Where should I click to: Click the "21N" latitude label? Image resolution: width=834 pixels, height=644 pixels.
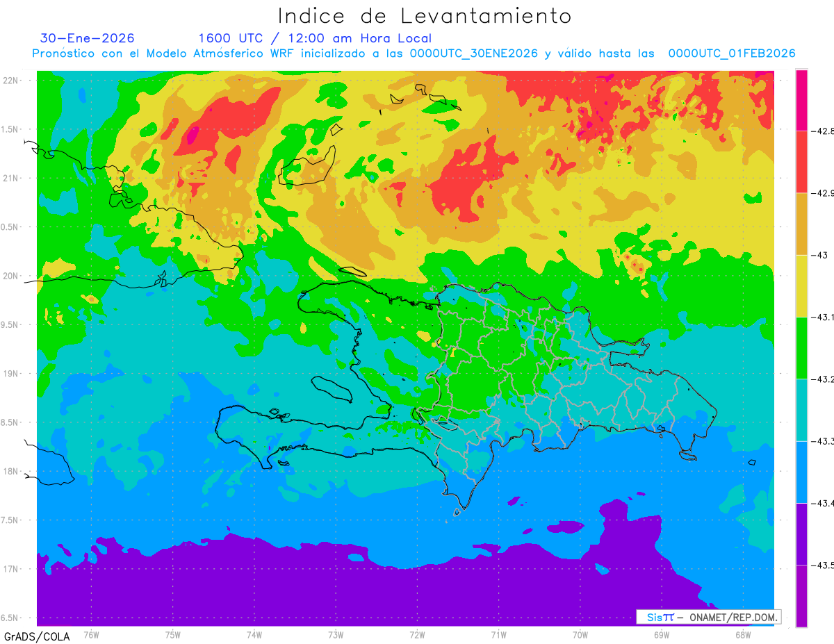pyautogui.click(x=11, y=179)
